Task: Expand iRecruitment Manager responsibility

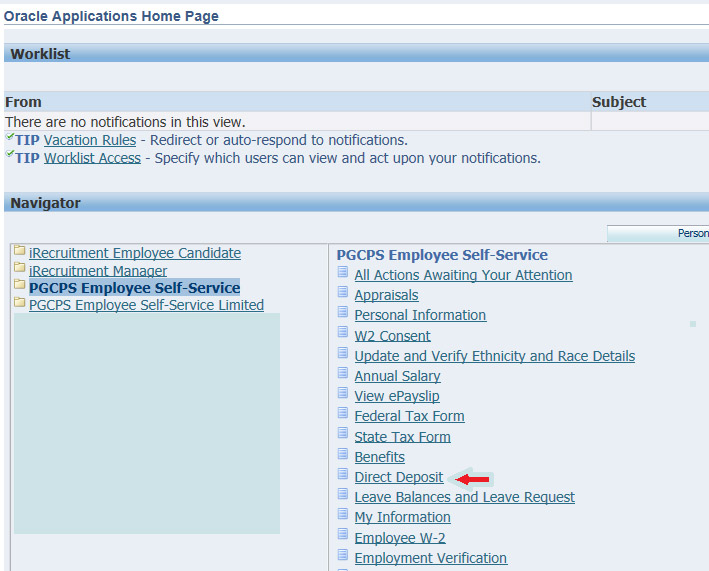Action: point(98,271)
